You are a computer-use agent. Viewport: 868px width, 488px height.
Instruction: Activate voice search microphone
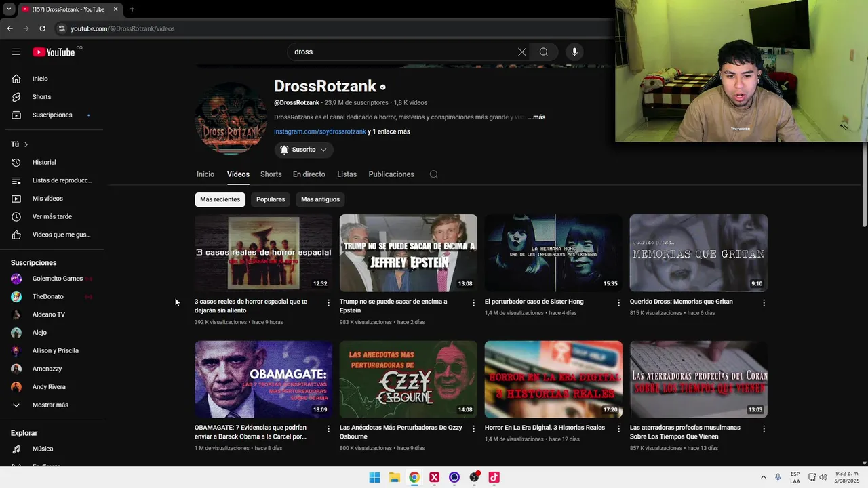pos(574,52)
